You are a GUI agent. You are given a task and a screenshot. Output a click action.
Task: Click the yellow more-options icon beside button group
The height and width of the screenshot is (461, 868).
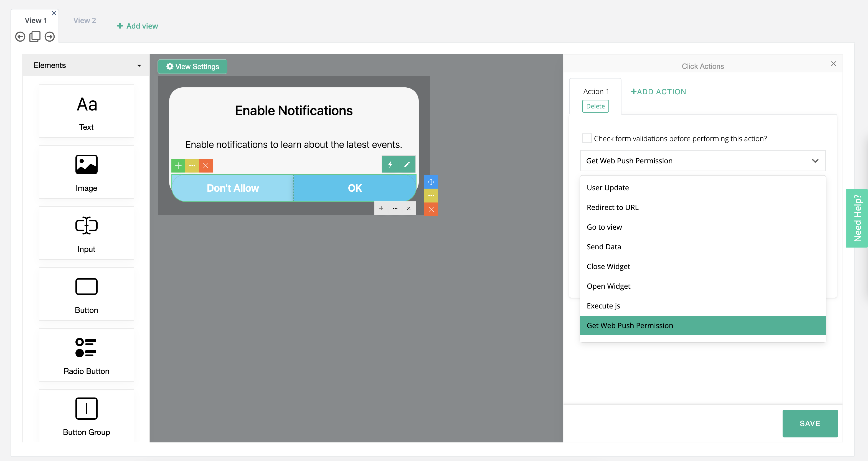pos(431,196)
